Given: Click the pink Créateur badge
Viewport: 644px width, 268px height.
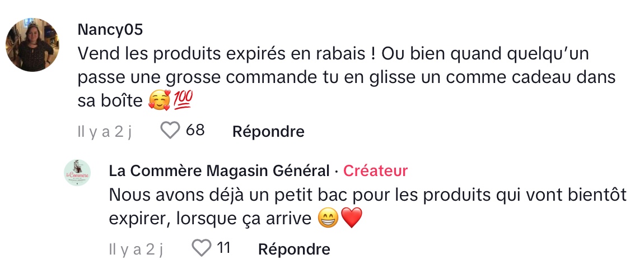Looking at the screenshot, I should [375, 170].
